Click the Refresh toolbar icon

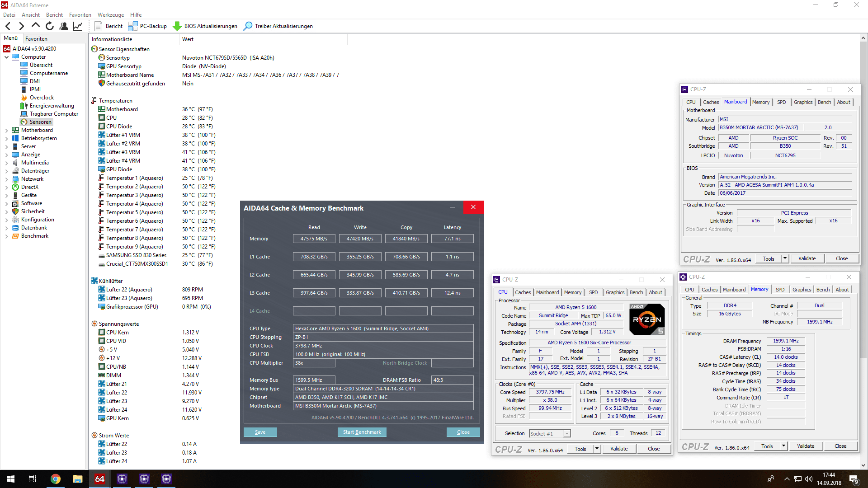coord(50,26)
